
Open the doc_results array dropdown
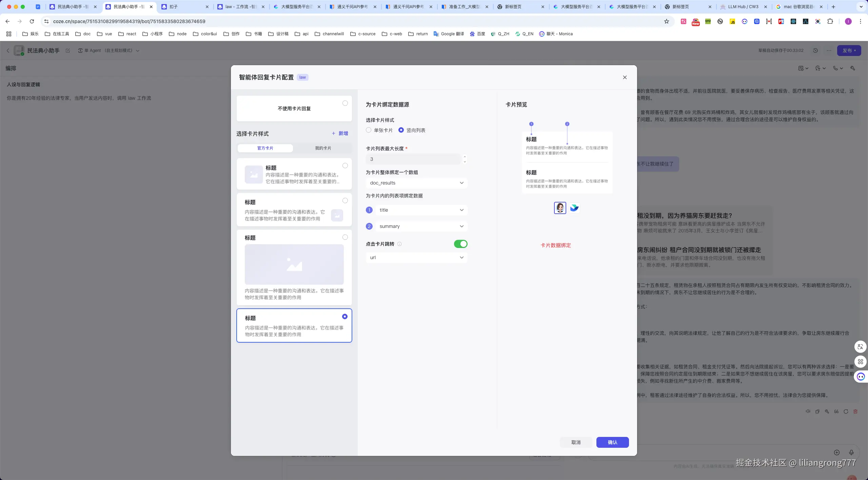tap(416, 183)
